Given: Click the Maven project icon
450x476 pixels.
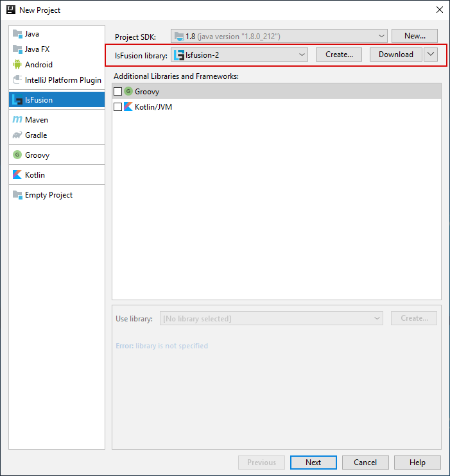Looking at the screenshot, I should tap(17, 120).
